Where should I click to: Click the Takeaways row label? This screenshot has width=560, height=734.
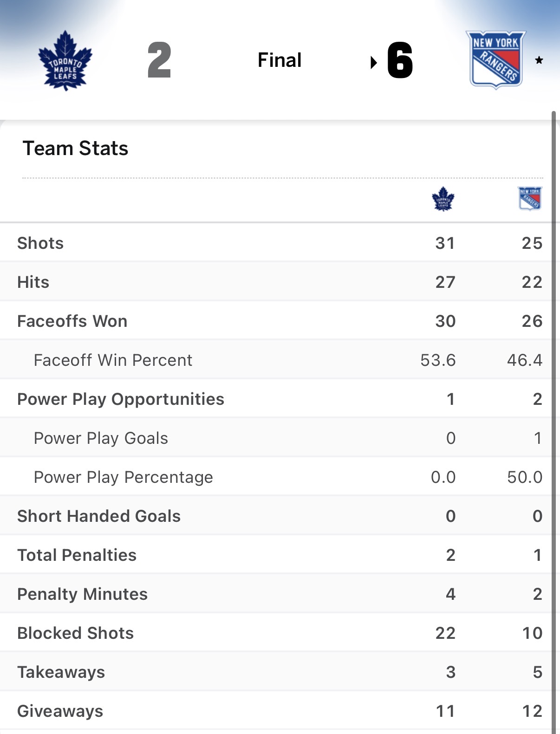[x=61, y=672]
